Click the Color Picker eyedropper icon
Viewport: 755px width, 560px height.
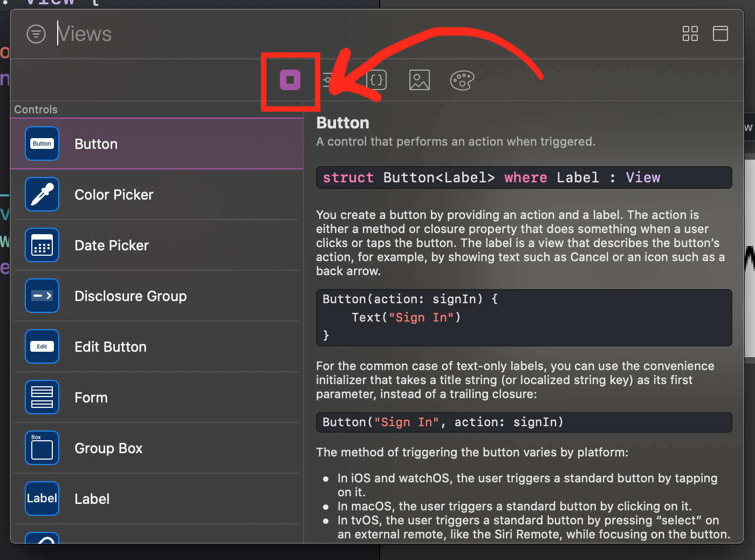click(42, 194)
